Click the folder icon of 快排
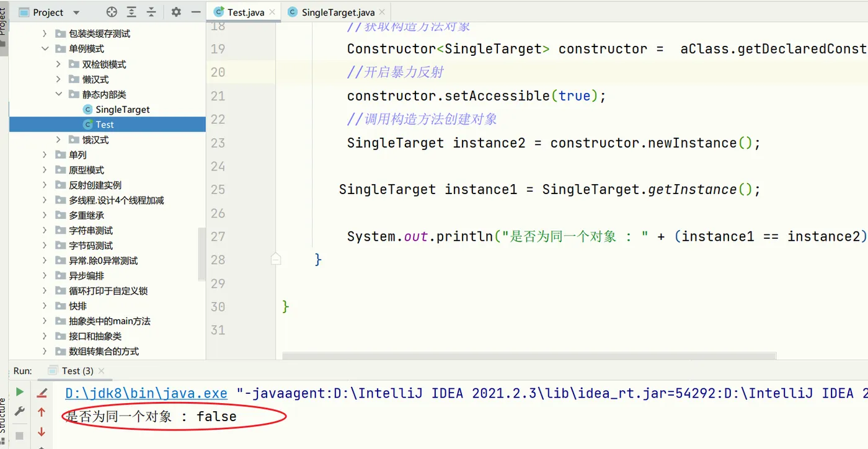Image resolution: width=868 pixels, height=449 pixels. [60, 306]
